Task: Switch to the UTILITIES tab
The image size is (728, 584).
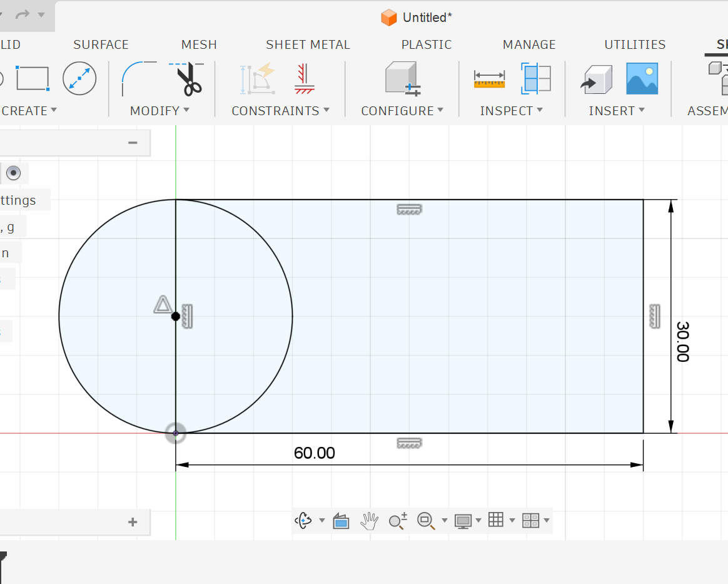Action: coord(635,44)
